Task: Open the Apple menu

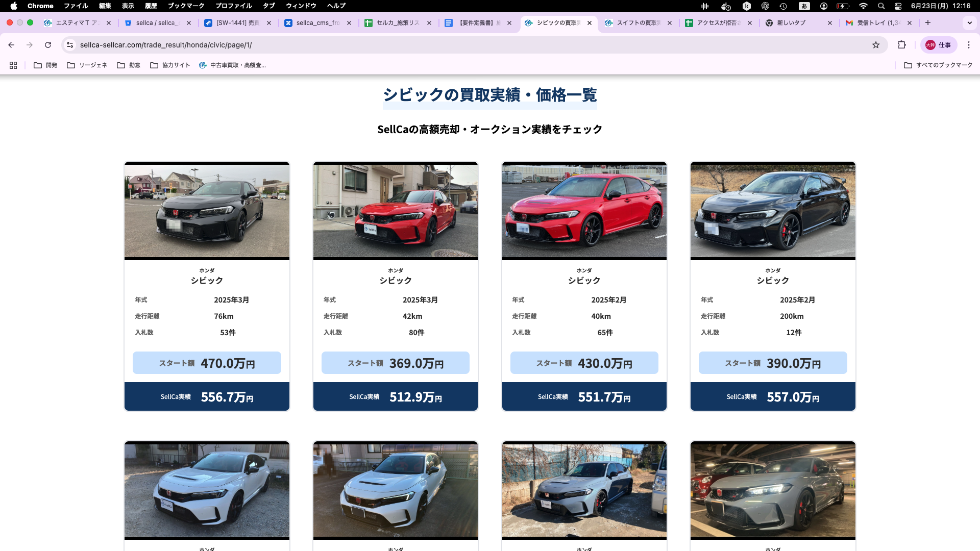Action: pyautogui.click(x=14, y=6)
